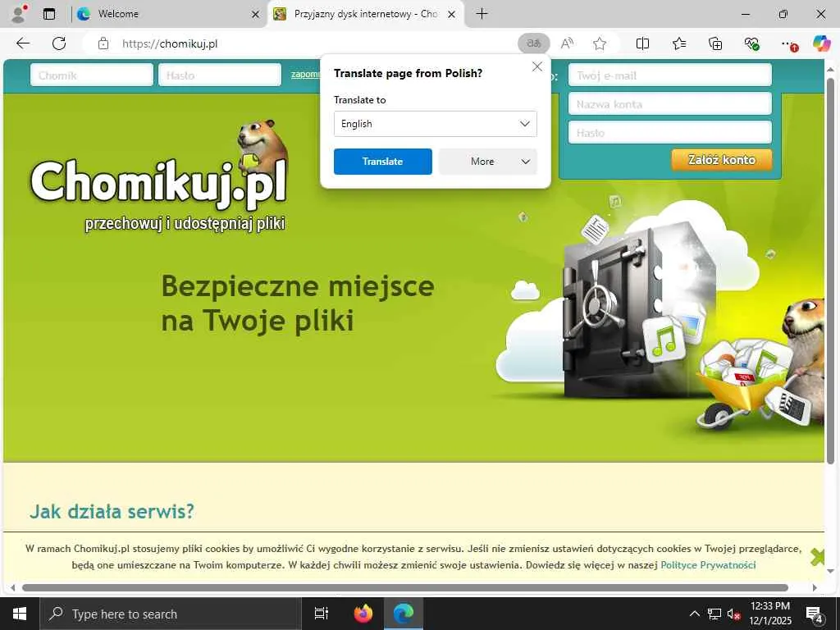Image resolution: width=840 pixels, height=630 pixels.
Task: Toggle the translate icon in address bar
Action: point(533,43)
